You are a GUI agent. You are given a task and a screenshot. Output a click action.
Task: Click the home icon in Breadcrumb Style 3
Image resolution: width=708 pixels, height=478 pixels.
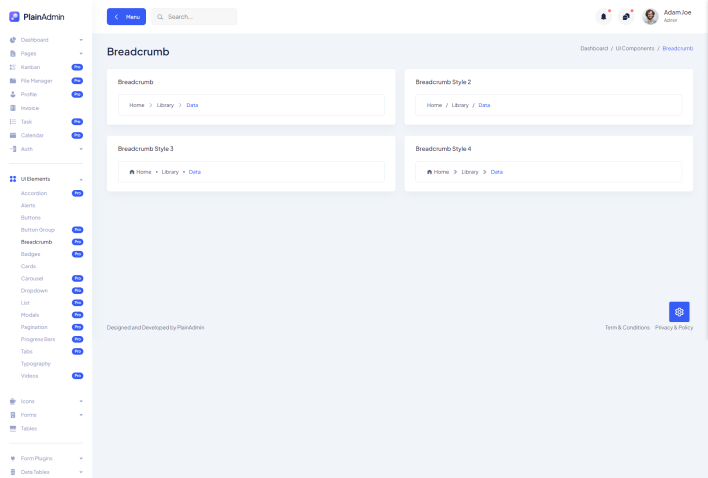tap(132, 172)
